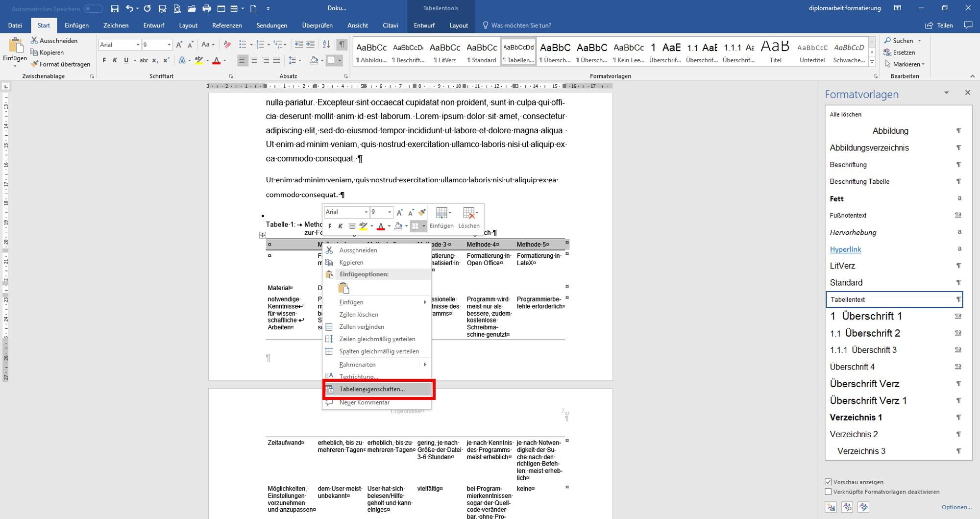Click the Optionen link in the Formatvorlagen pane
980x519 pixels.
tap(956, 507)
